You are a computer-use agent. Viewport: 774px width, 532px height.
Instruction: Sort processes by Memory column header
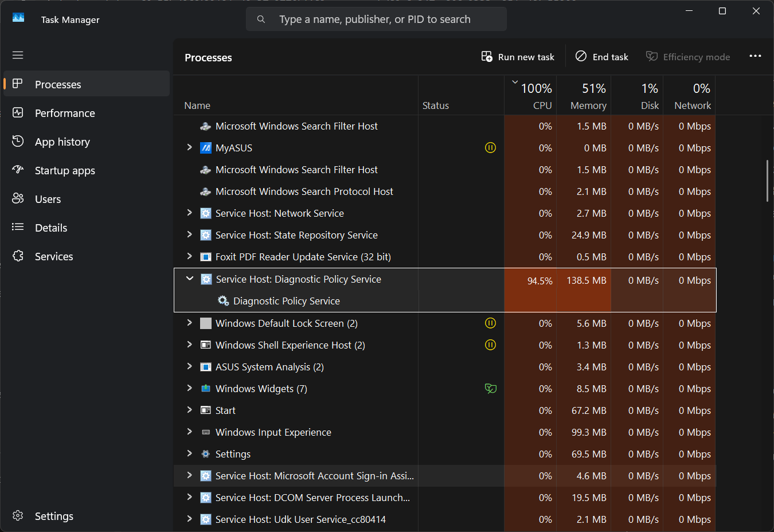pyautogui.click(x=588, y=96)
